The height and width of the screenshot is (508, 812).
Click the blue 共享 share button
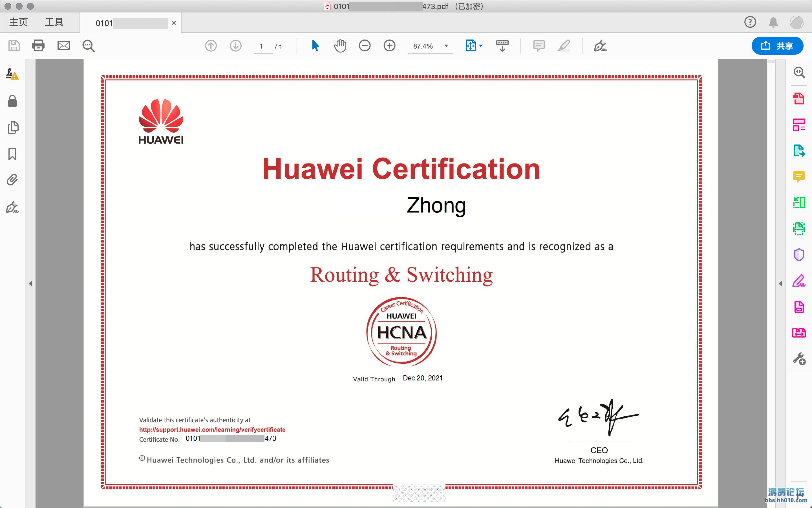pyautogui.click(x=777, y=46)
